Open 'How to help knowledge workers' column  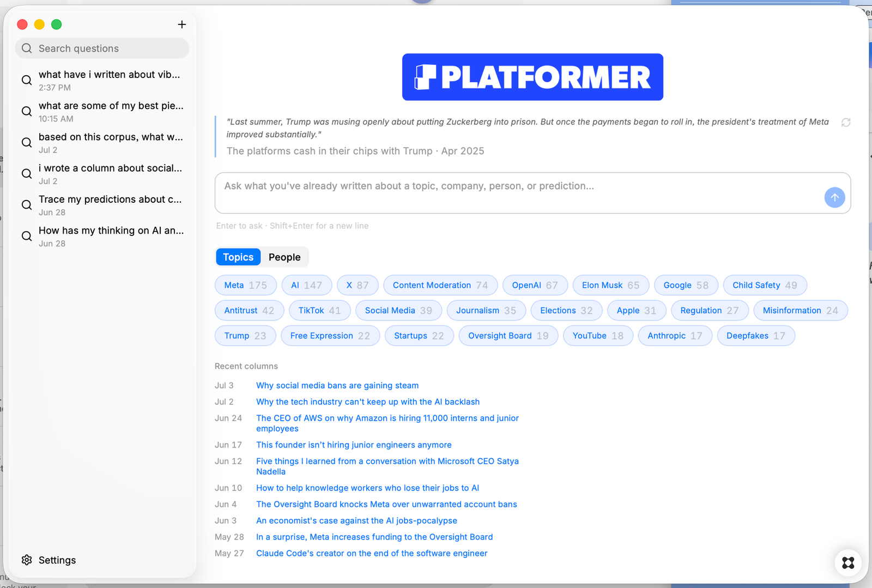368,488
